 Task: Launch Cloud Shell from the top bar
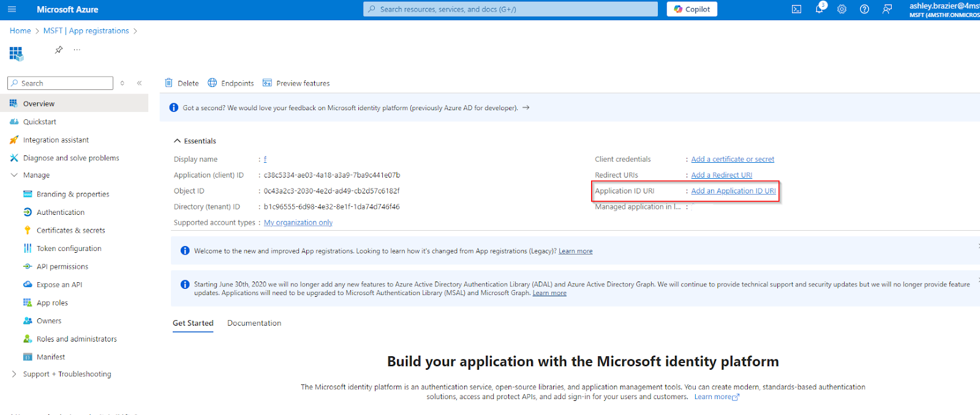[x=796, y=9]
